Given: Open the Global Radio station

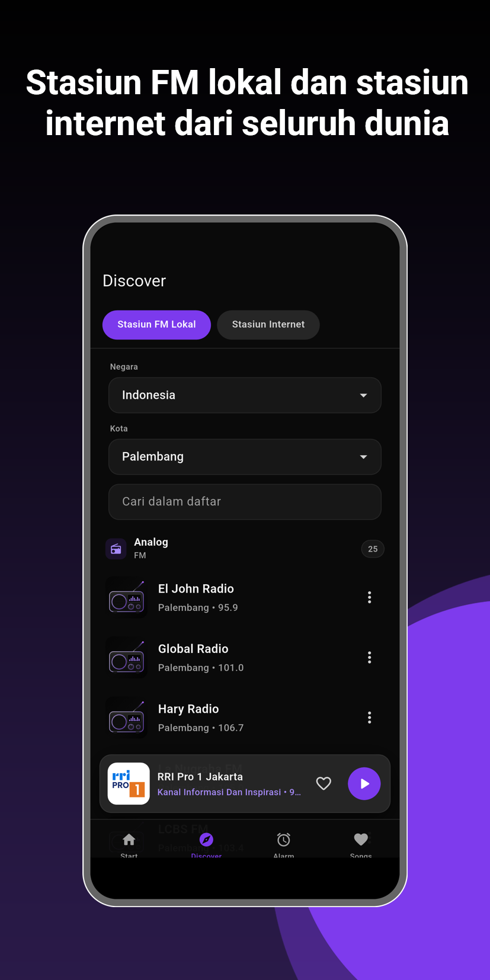Looking at the screenshot, I should pyautogui.click(x=245, y=658).
